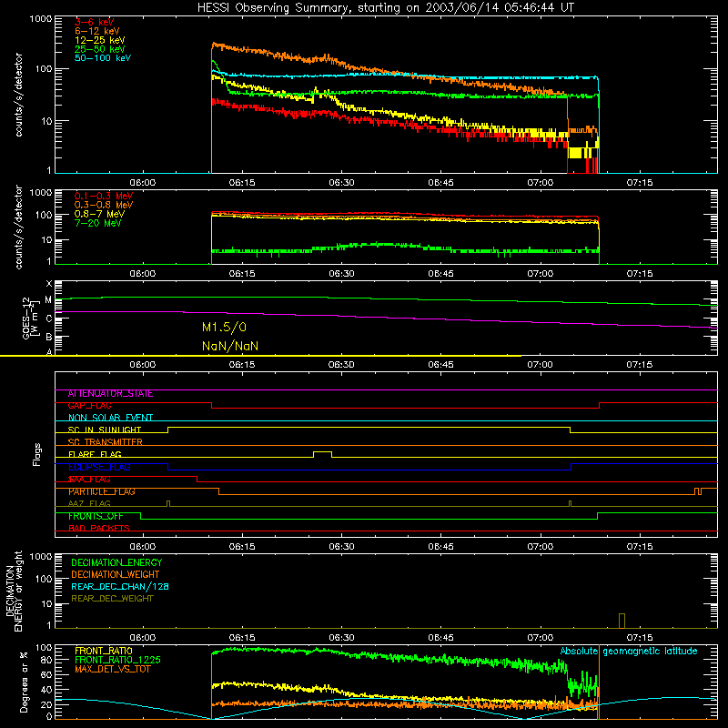
Task: Click the GOES-12 axis label
Action: 30,318
